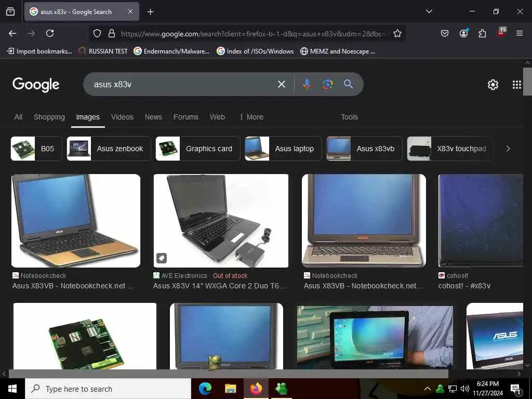Click the product tag icon on image
This screenshot has height=399, width=532.
tap(162, 258)
